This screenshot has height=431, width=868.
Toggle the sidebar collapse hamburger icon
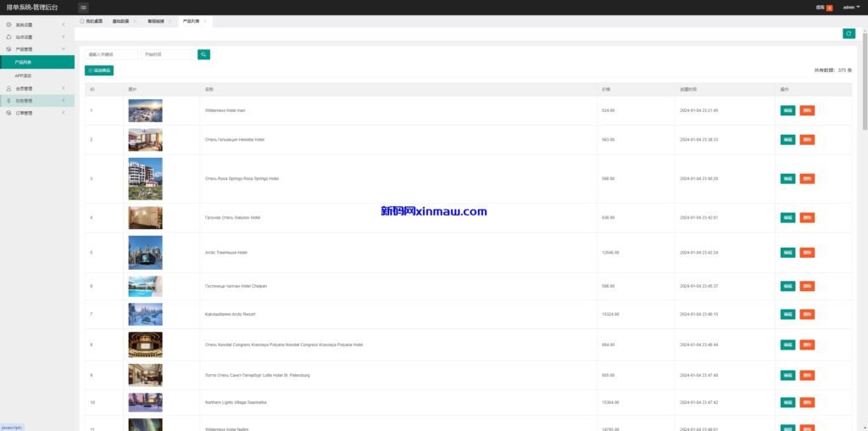83,7
